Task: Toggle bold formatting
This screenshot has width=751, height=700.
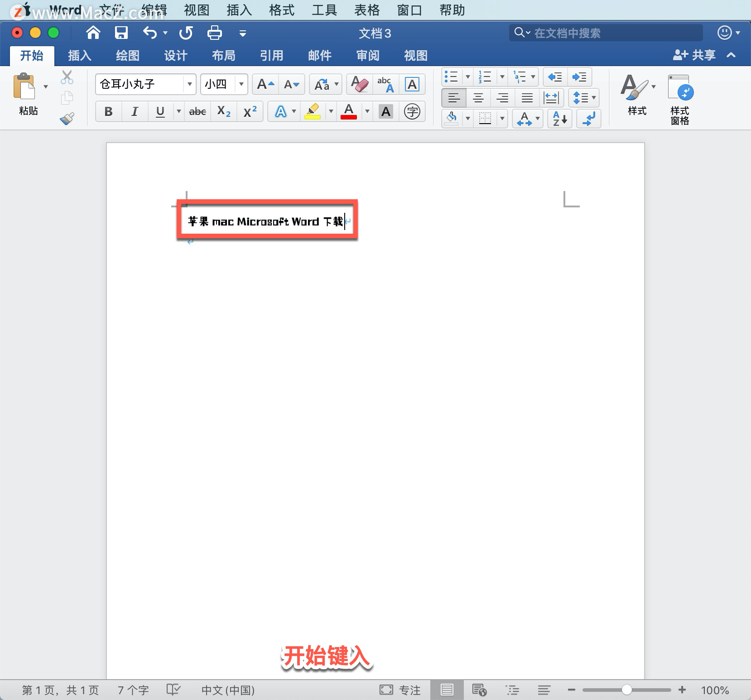Action: [108, 111]
